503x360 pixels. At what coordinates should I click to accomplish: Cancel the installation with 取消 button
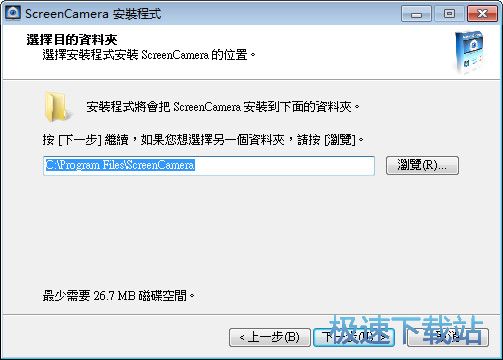448,337
